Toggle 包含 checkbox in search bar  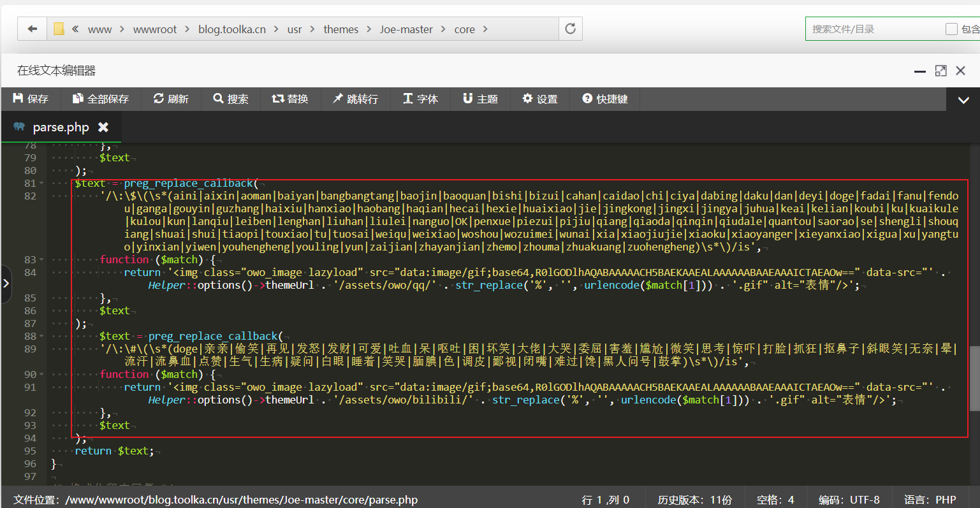pyautogui.click(x=951, y=29)
